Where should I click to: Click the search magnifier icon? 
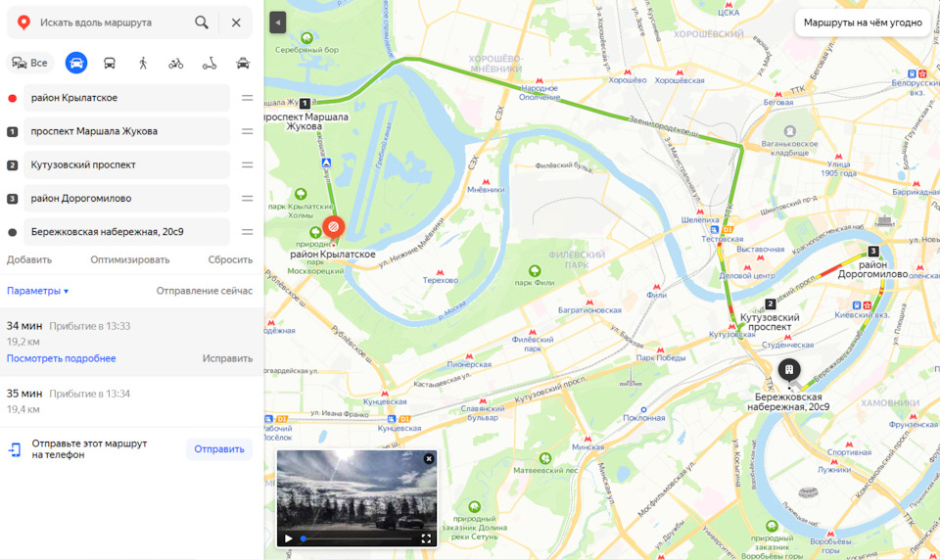click(202, 23)
